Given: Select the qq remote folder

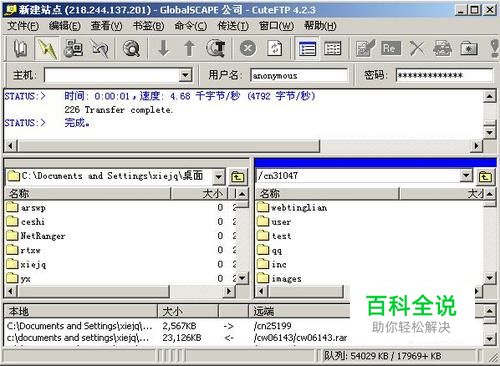Looking at the screenshot, I should point(270,250).
